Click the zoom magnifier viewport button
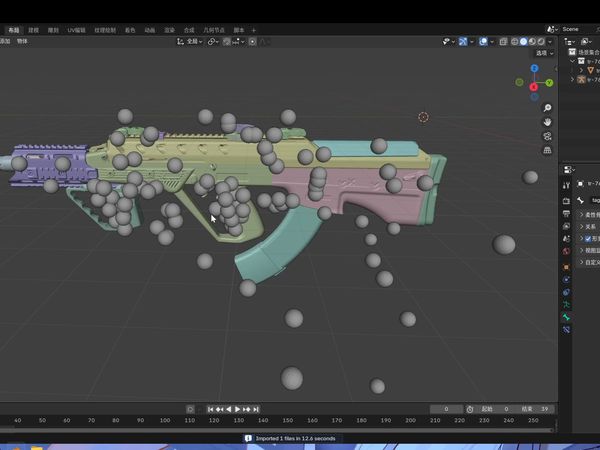Screen dimensions: 600x450 point(548,108)
